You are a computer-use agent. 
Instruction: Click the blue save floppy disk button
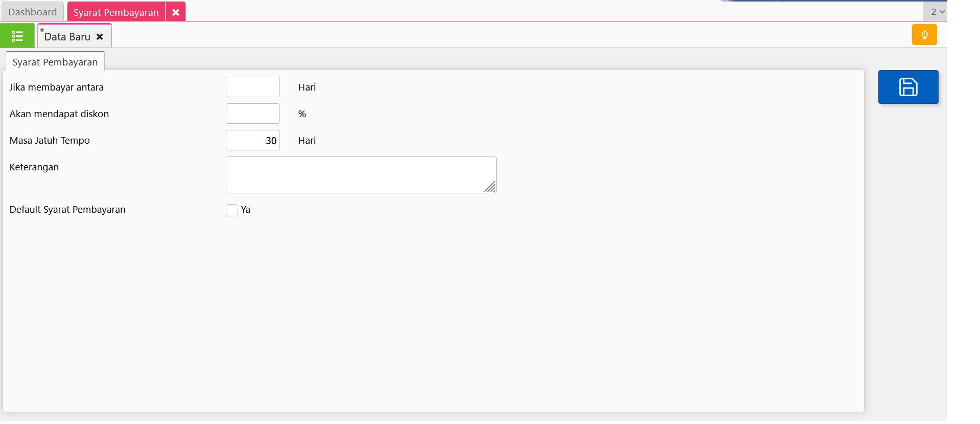[907, 87]
